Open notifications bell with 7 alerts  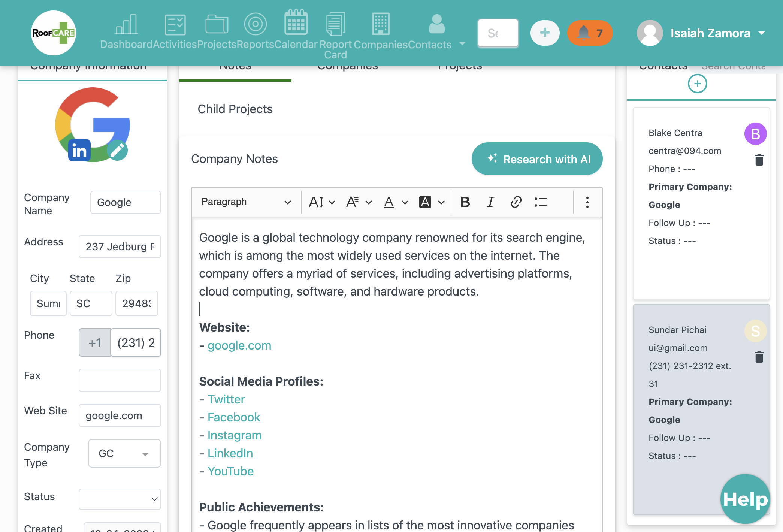590,33
